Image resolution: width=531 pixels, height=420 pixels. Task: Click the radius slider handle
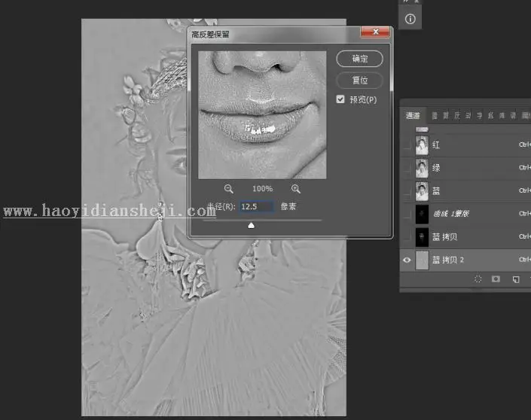(x=251, y=225)
